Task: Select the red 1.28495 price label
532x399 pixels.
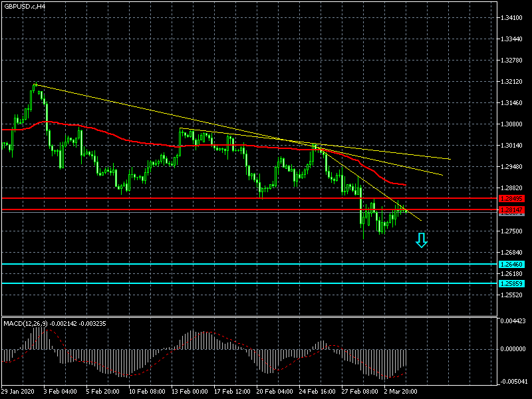Action: (x=511, y=198)
